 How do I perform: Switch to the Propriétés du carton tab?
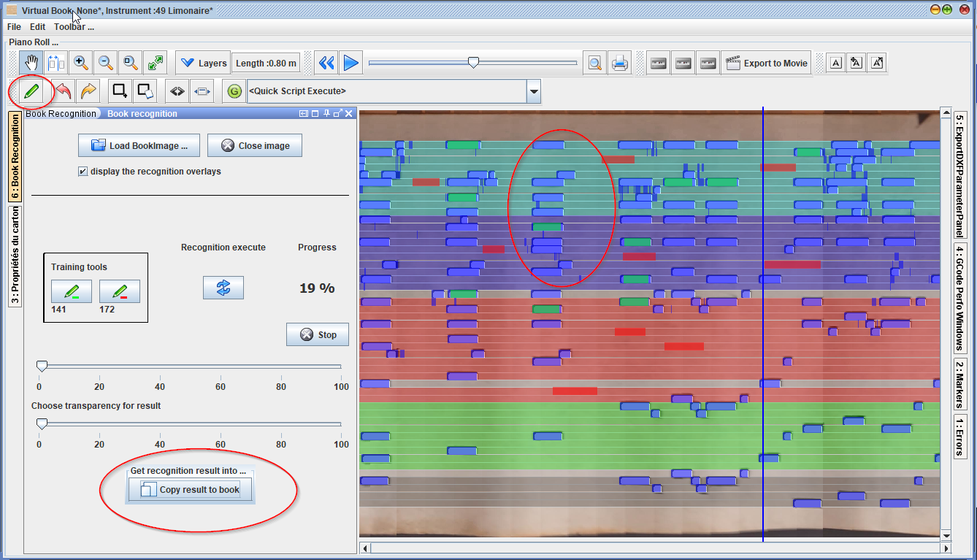pyautogui.click(x=15, y=257)
